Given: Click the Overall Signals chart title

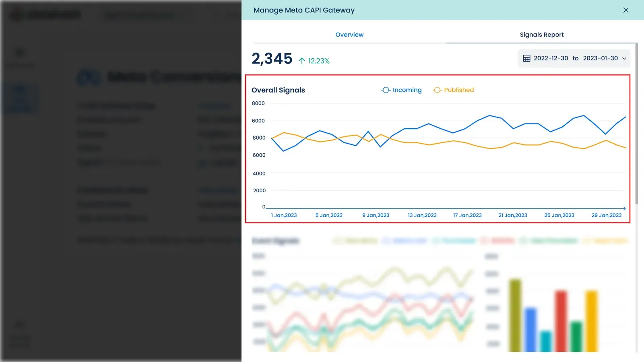Looking at the screenshot, I should point(278,90).
